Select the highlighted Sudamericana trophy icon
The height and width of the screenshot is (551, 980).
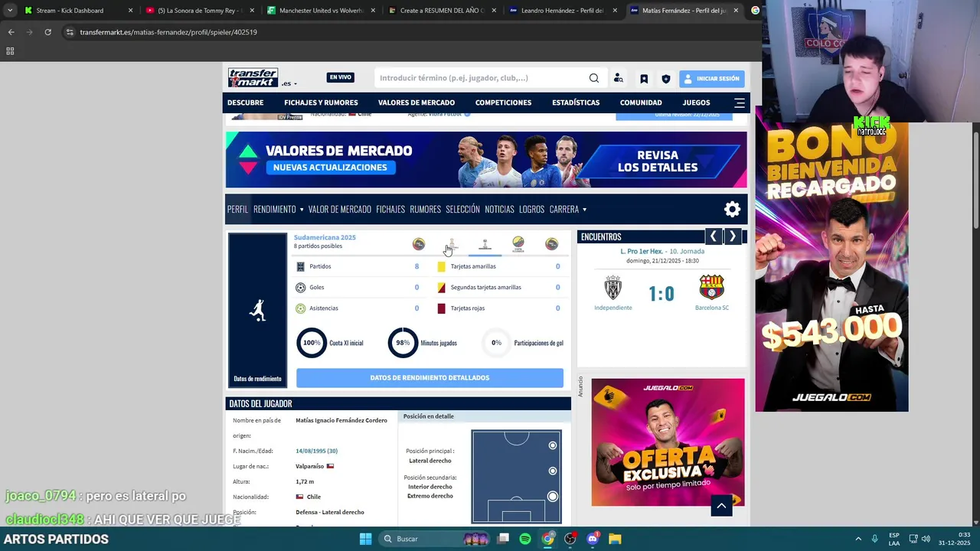(x=485, y=244)
